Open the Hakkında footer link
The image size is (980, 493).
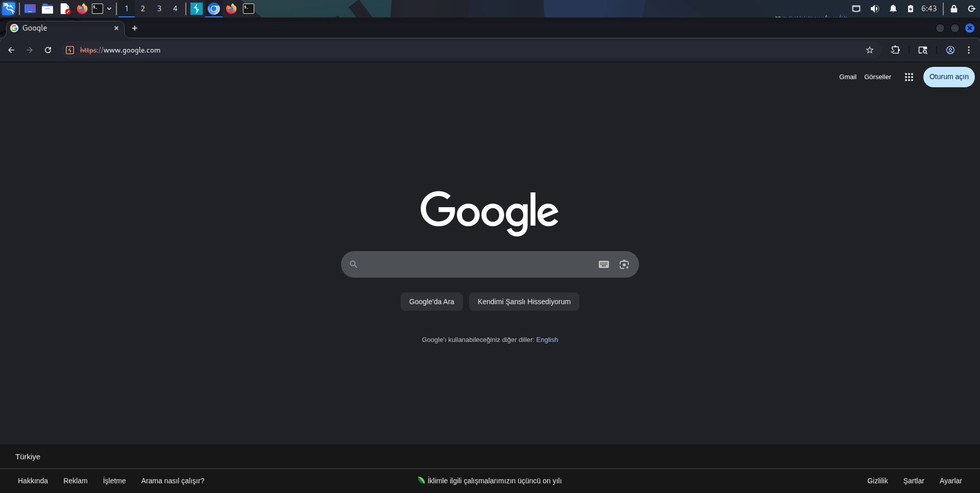pos(33,481)
